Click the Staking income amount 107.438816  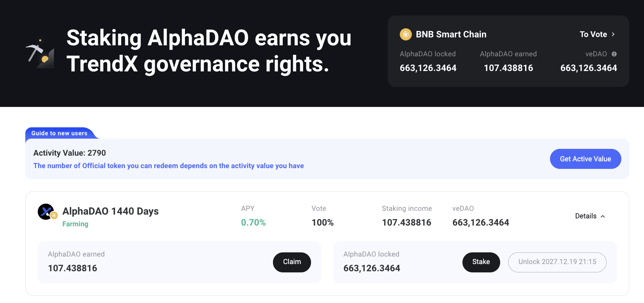(x=407, y=223)
